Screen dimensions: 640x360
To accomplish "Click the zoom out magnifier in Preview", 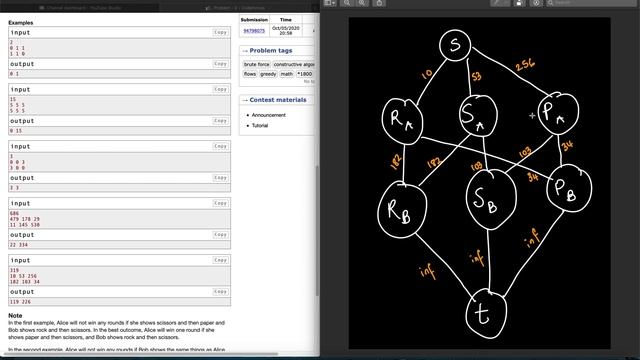I will click(347, 3).
